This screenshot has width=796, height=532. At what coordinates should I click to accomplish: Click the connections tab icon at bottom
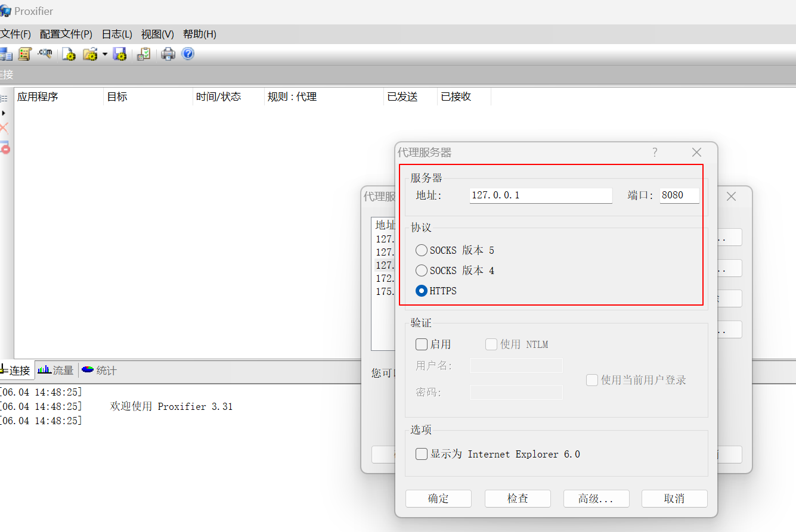click(x=5, y=370)
